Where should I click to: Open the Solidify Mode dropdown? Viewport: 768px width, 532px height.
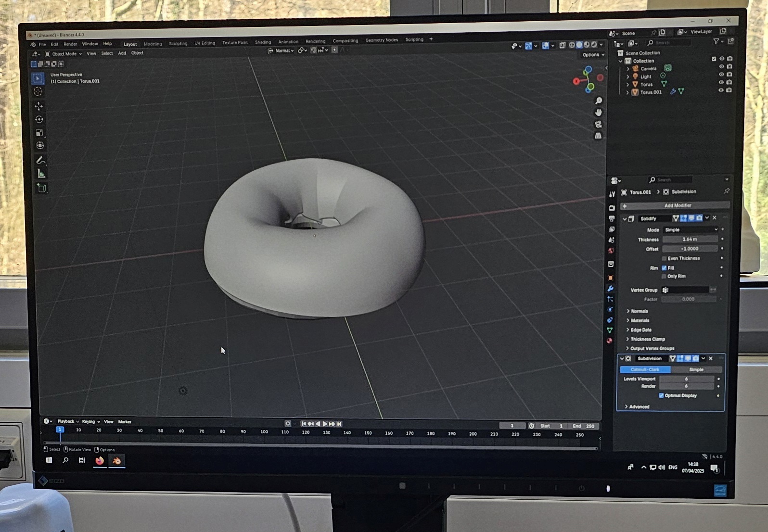click(x=691, y=230)
